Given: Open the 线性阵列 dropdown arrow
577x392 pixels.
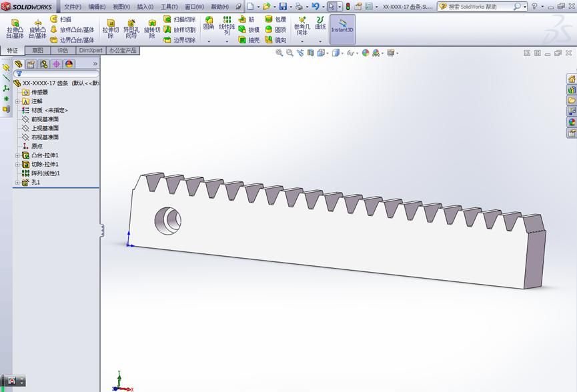Looking at the screenshot, I should 227,41.
